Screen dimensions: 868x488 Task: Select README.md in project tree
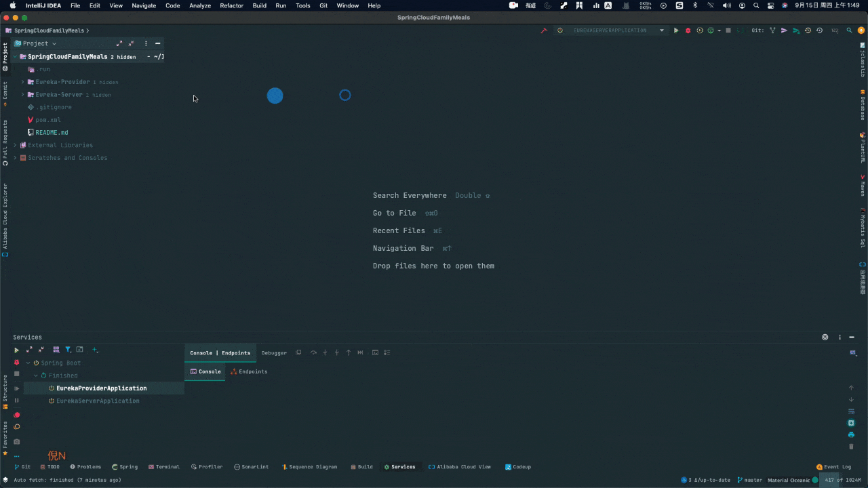point(52,133)
